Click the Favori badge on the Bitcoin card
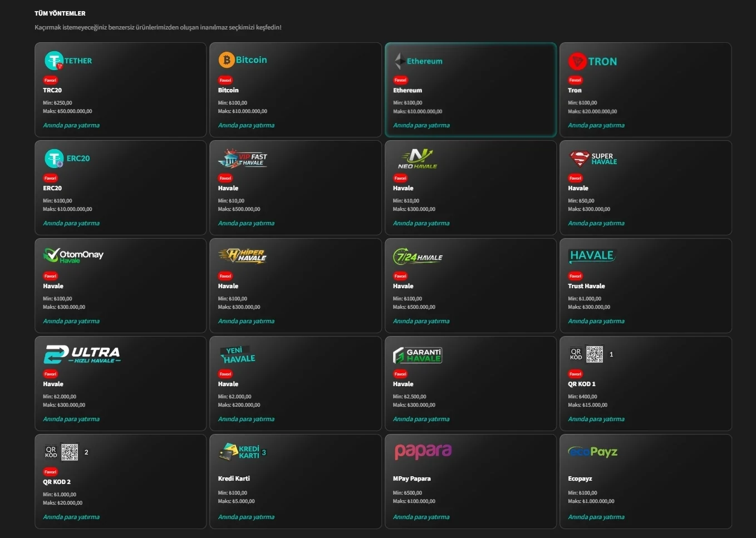756x538 pixels. tap(225, 80)
